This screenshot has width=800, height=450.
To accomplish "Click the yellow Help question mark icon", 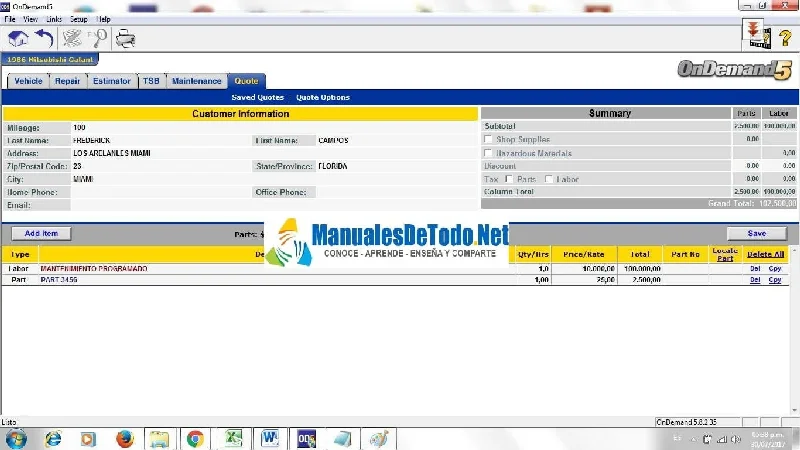I will 785,39.
